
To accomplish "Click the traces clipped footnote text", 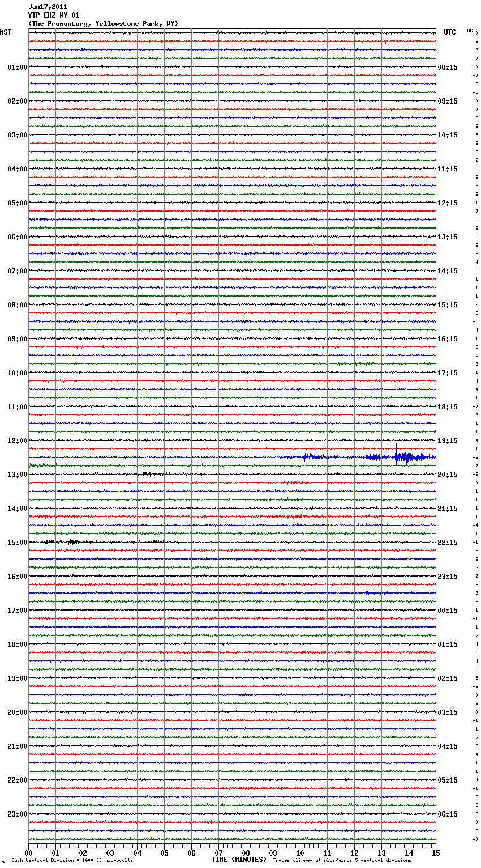I will [342, 860].
